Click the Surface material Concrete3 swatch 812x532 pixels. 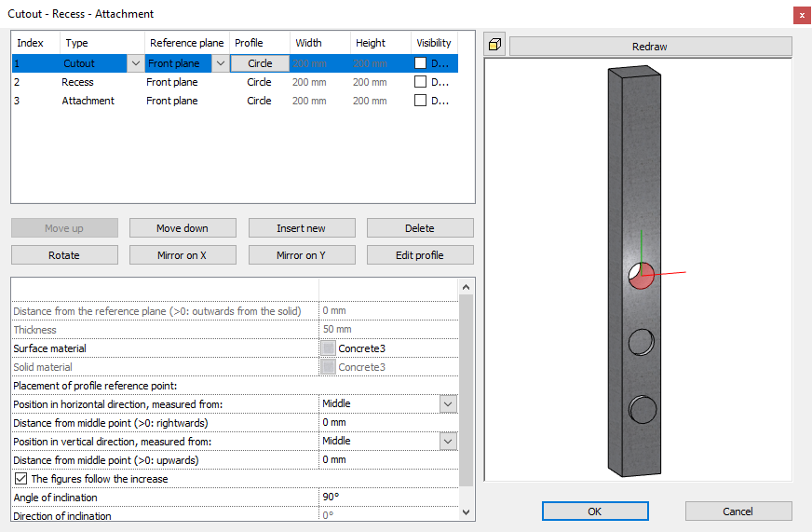(x=328, y=348)
